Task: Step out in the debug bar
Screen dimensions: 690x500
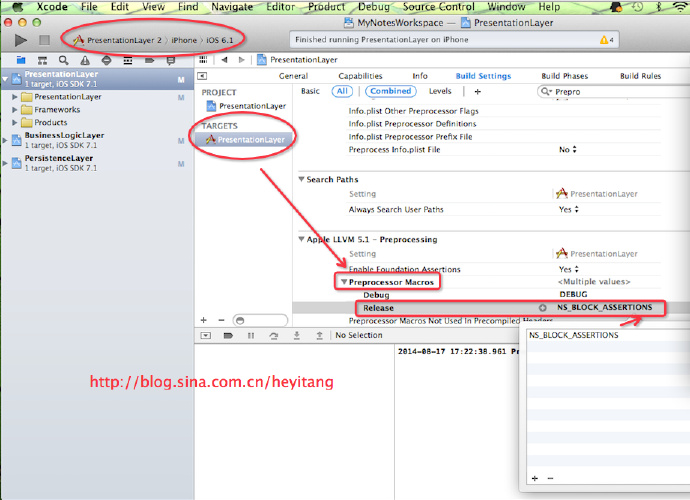Action: coord(319,335)
